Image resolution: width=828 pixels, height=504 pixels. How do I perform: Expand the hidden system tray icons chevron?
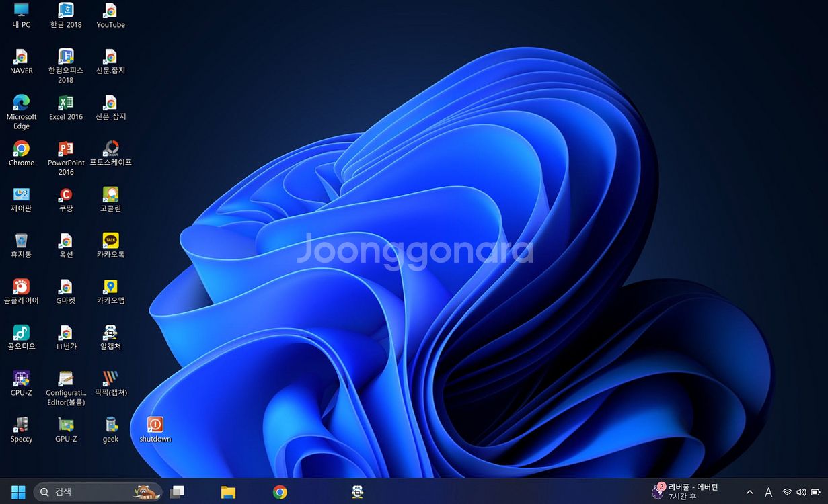point(750,493)
